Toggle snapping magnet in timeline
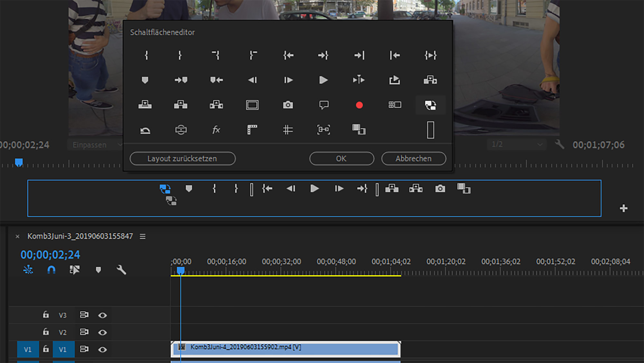Screen dimensions: 644x363 pos(51,270)
